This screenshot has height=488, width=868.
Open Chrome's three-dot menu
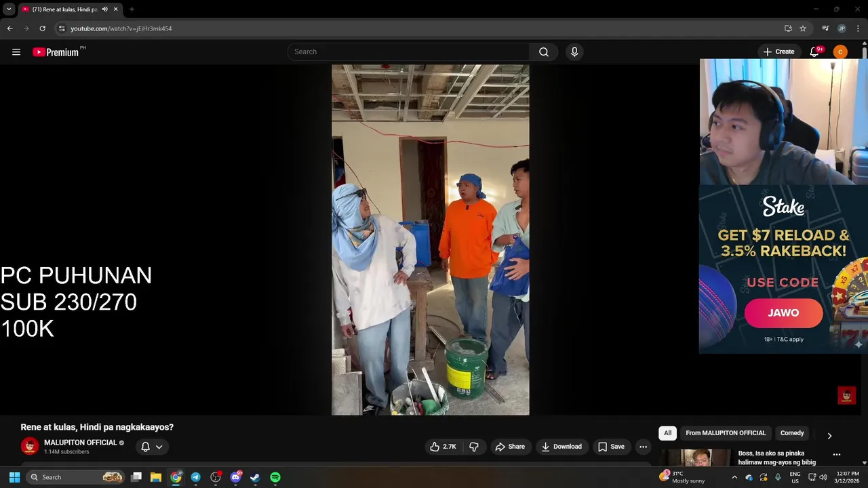point(858,28)
